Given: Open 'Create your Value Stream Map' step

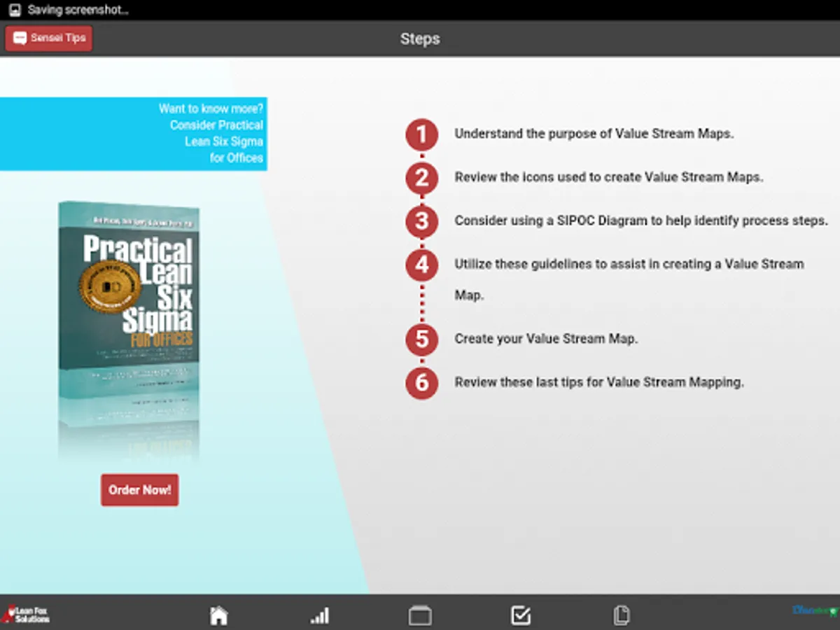Looking at the screenshot, I should coord(546,339).
